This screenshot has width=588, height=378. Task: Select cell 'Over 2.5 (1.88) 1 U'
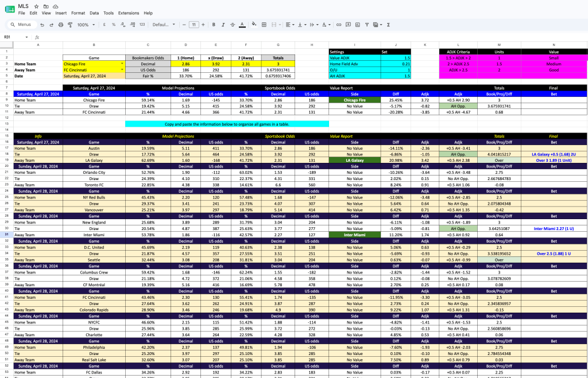(x=554, y=254)
